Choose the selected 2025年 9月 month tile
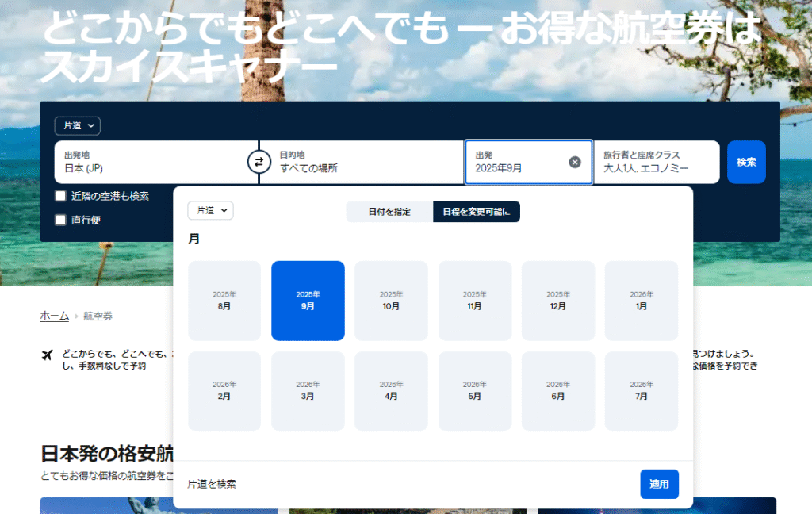The image size is (812, 514). pyautogui.click(x=308, y=301)
